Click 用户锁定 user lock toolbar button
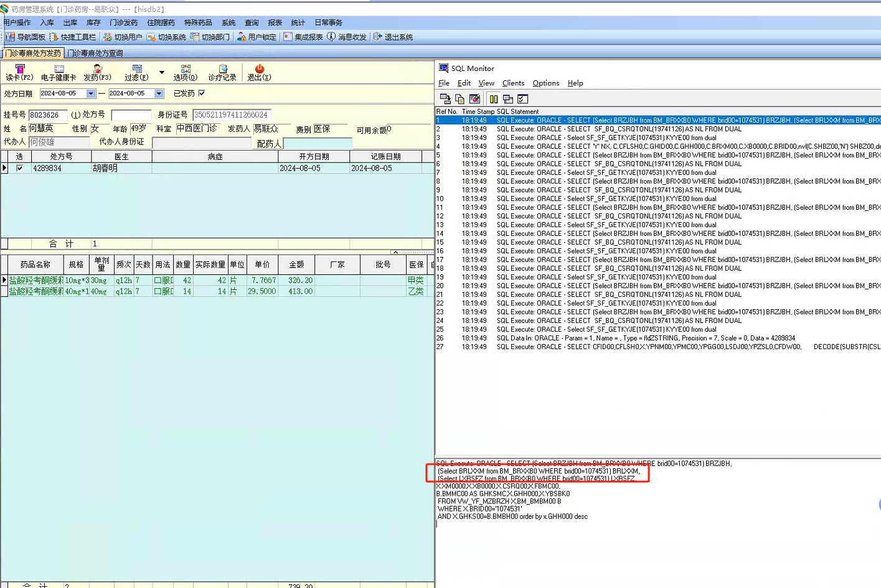This screenshot has width=881, height=588. click(x=256, y=37)
